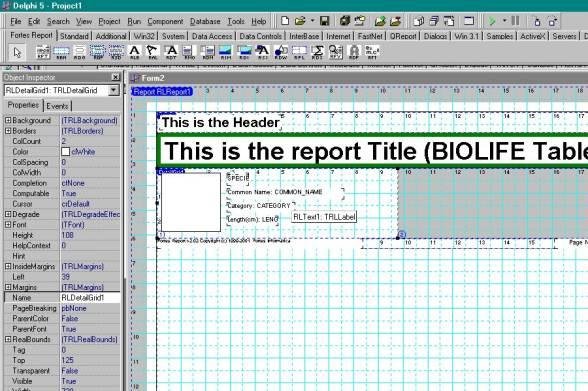
Task: Select the RLReport component in palette
Action: (43, 52)
